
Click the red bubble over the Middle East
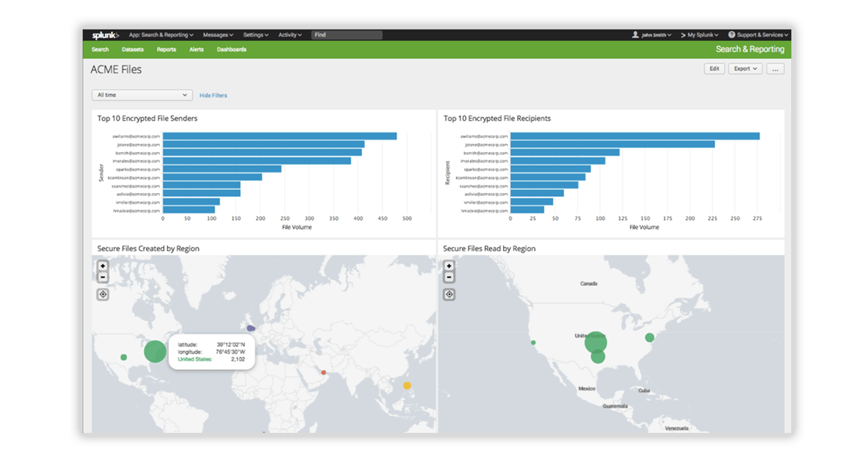click(324, 372)
